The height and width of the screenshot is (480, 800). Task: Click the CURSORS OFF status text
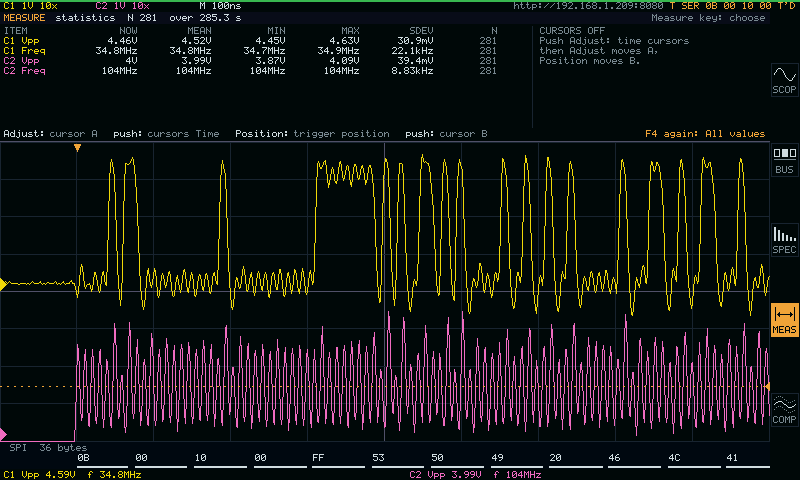[x=572, y=31]
